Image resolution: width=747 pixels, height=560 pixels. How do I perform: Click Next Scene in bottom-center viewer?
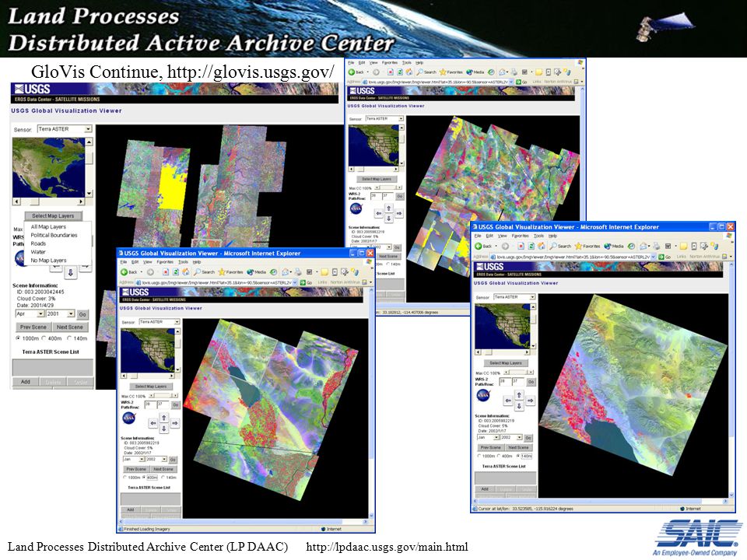[x=163, y=469]
